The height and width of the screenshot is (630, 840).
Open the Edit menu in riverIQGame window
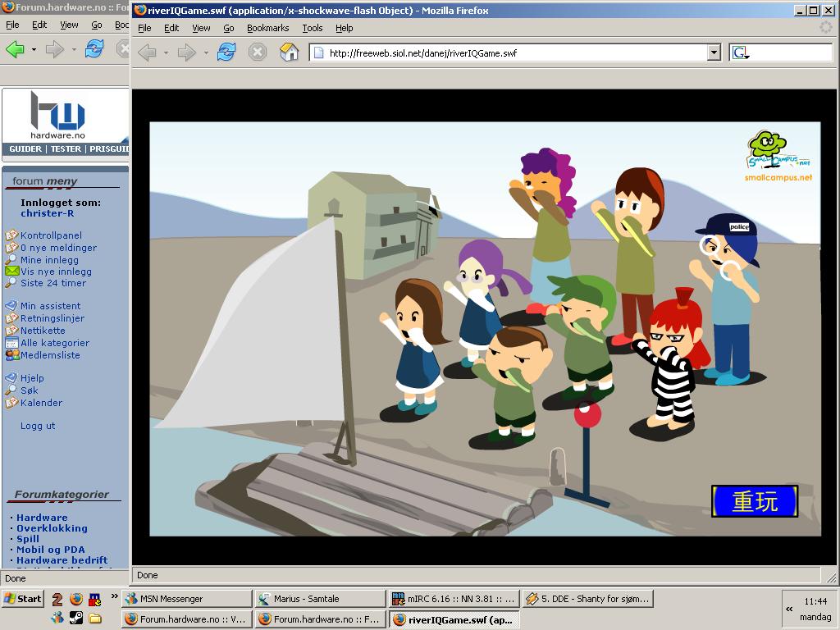[171, 28]
